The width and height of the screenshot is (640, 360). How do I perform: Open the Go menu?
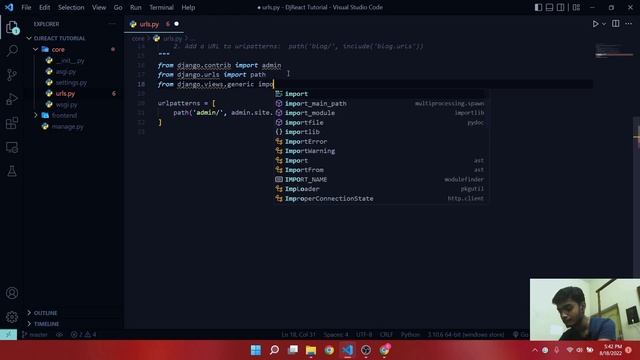118,7
